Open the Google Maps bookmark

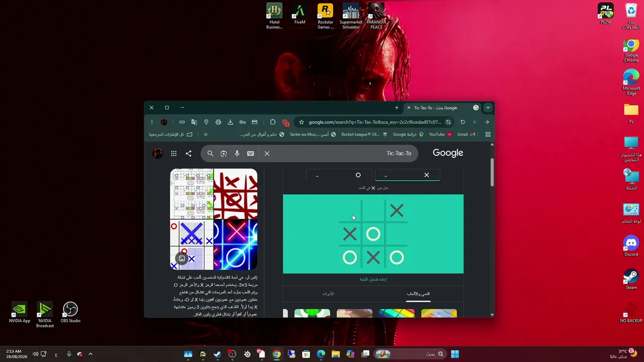click(x=408, y=134)
